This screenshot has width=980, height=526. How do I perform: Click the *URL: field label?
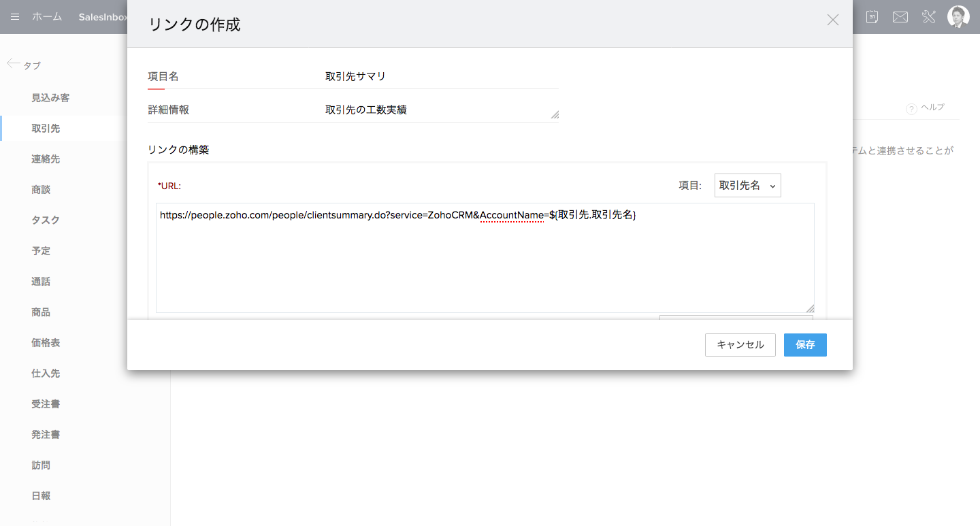click(x=169, y=185)
